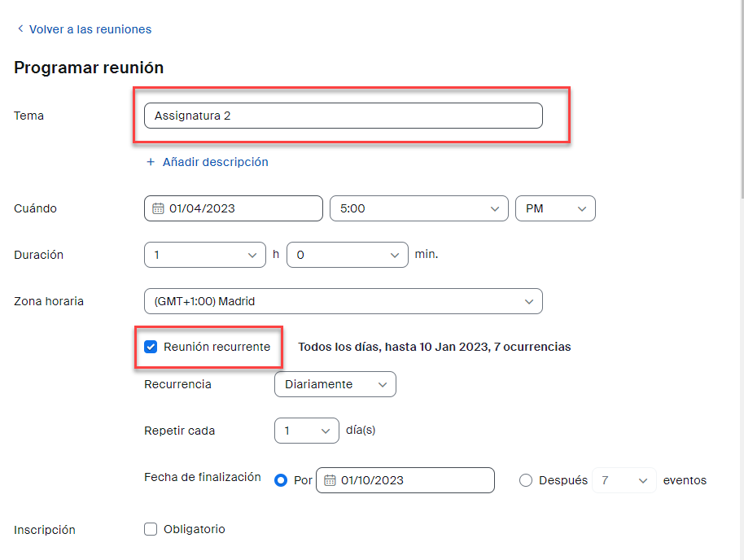
Task: Go back via Volver a las reuniones link
Action: tap(90, 29)
